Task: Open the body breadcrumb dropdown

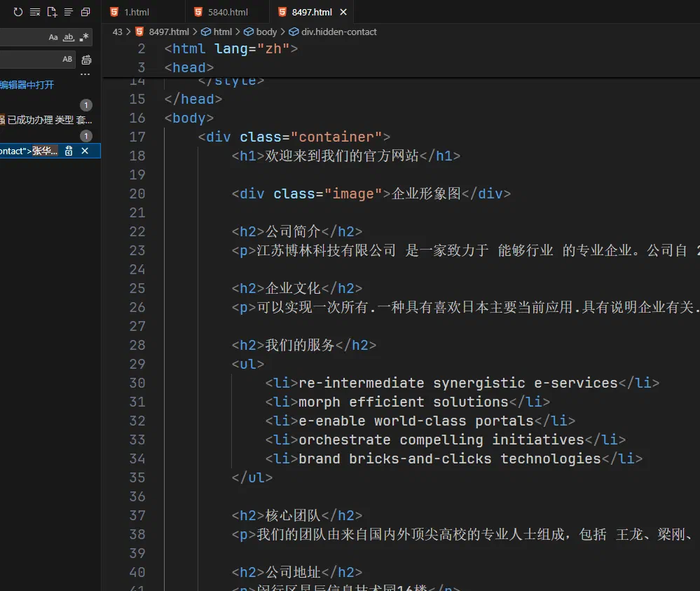Action: point(261,32)
